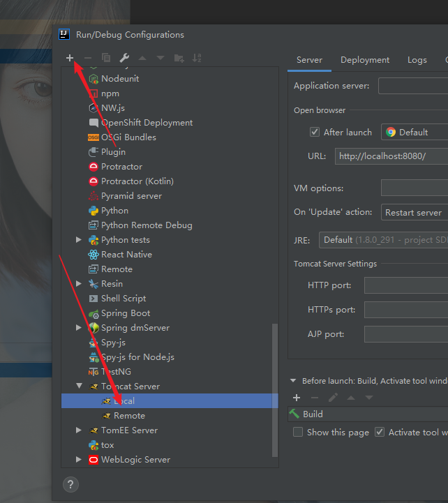This screenshot has height=503, width=448.
Task: Move configuration down with the down arrow
Action: point(160,58)
